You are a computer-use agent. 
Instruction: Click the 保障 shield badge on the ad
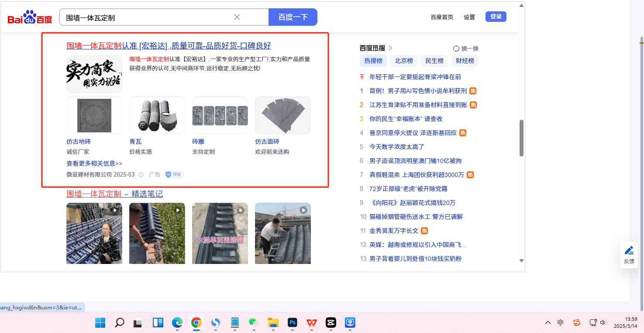coord(174,174)
